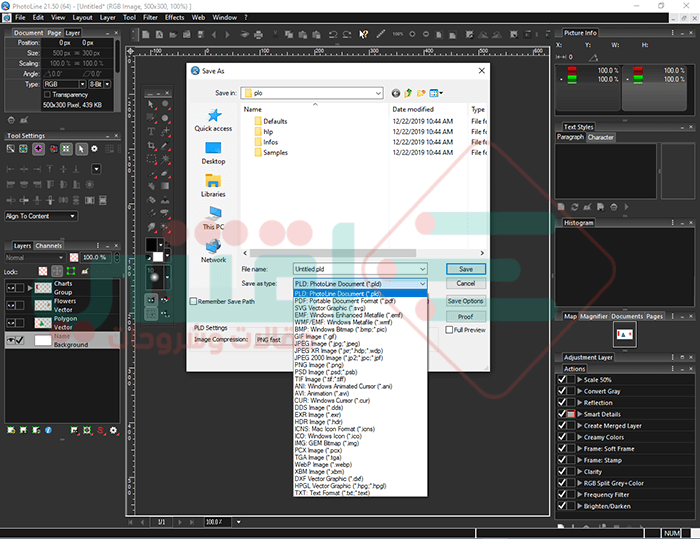Open Quick access in the Save As sidebar
Screen dimensions: 700x539
(213, 120)
